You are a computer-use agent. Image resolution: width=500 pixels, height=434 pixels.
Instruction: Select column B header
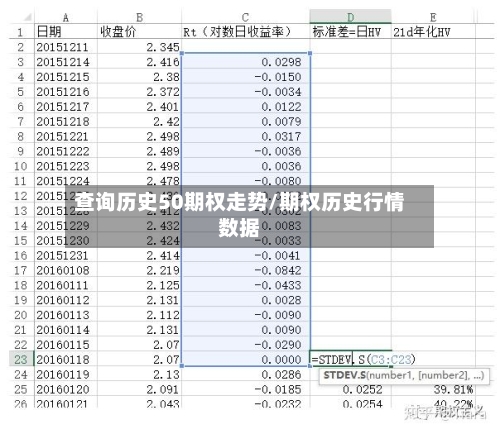[139, 17]
